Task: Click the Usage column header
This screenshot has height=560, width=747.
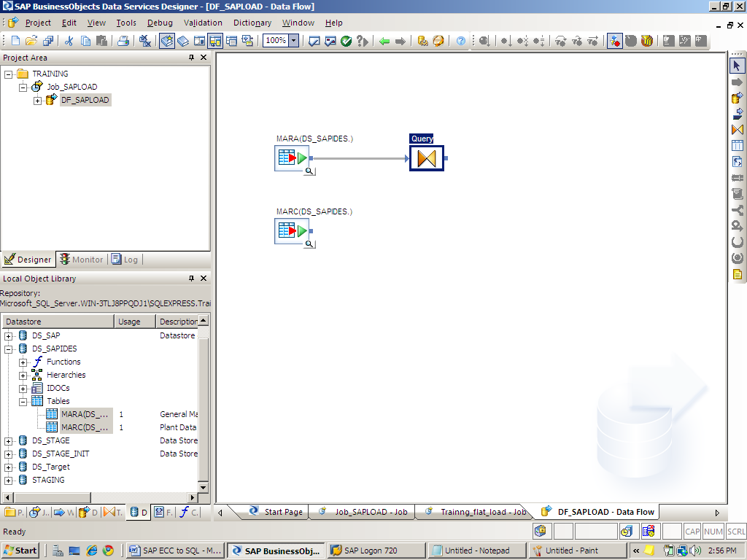Action: tap(135, 322)
